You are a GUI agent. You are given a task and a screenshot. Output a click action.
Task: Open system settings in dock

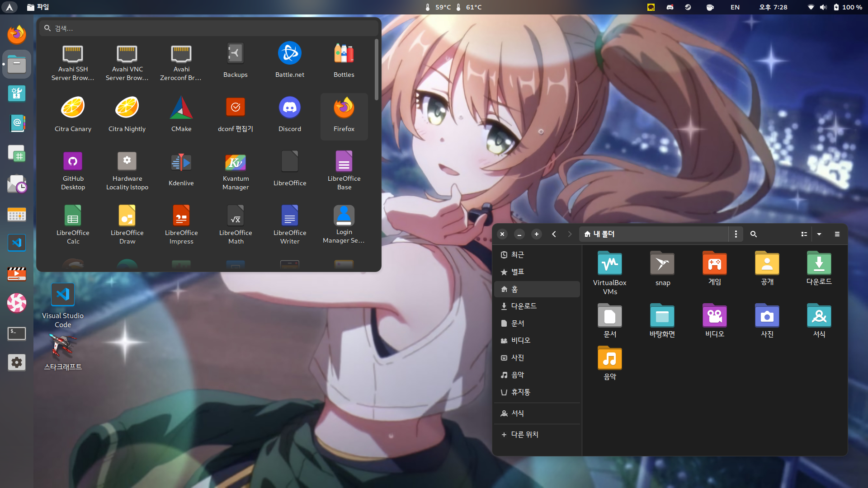[17, 362]
